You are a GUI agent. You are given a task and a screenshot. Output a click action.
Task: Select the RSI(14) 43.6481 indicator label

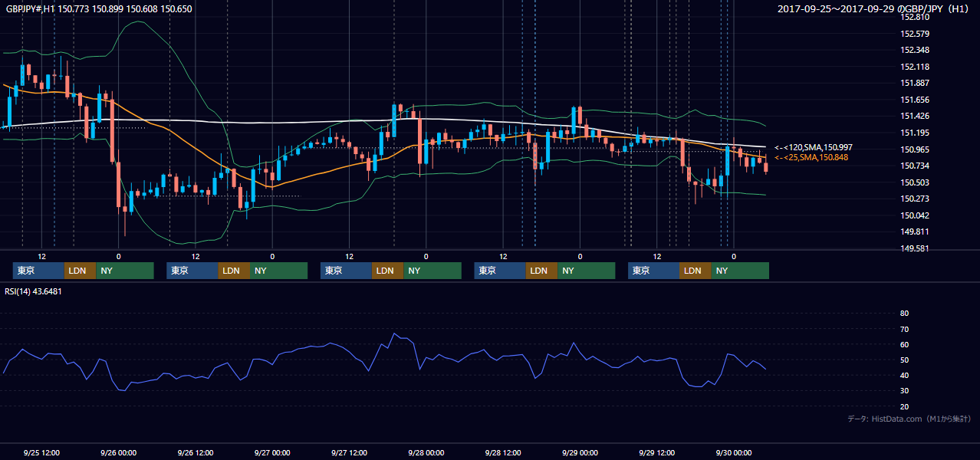click(34, 291)
